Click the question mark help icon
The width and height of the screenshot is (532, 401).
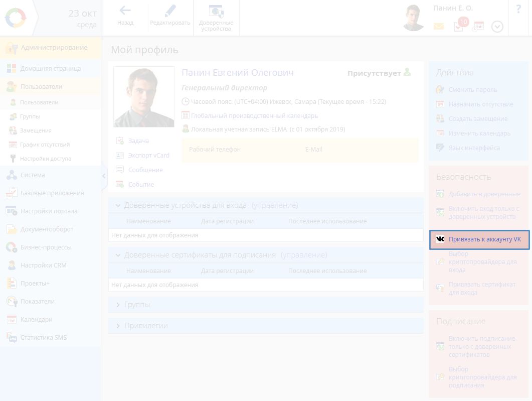click(x=518, y=9)
